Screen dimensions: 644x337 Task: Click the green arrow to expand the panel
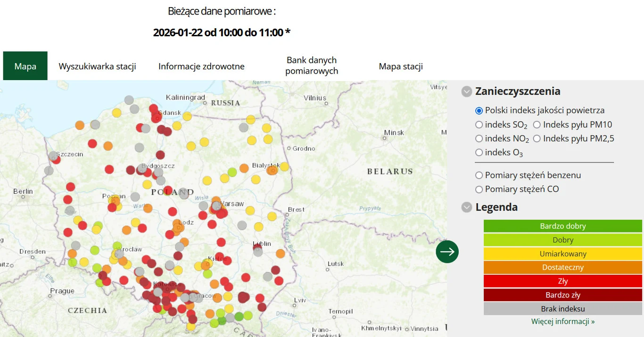tap(447, 252)
